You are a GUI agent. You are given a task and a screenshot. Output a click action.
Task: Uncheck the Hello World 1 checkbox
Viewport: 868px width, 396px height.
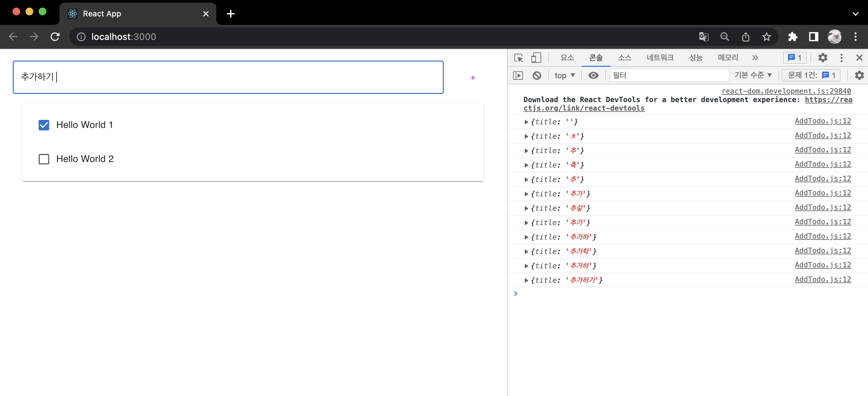44,125
